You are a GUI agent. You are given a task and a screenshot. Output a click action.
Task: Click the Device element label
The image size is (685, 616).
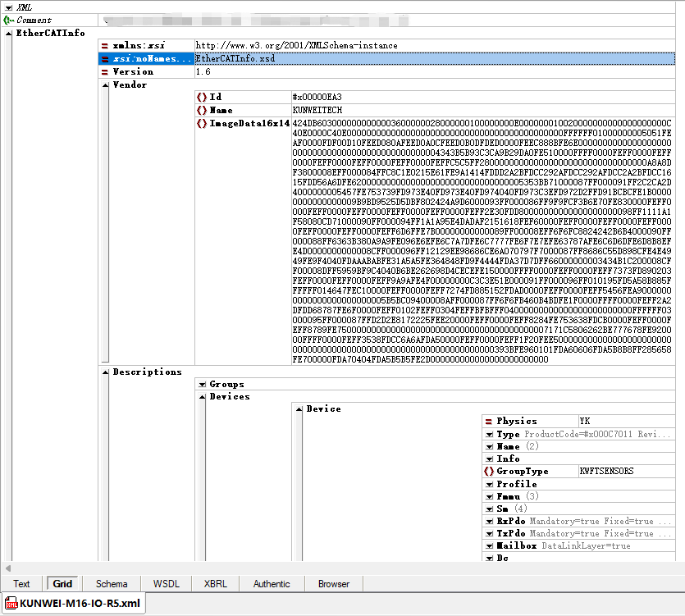(324, 409)
